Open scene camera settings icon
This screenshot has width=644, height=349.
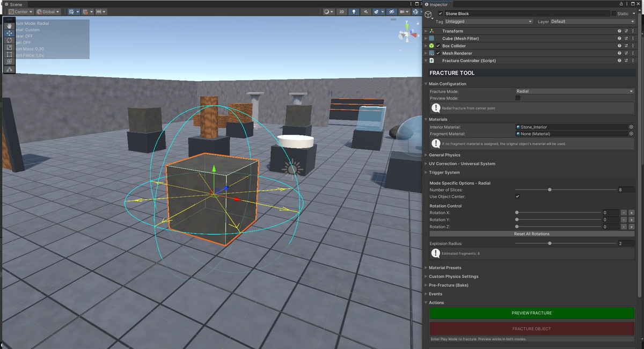click(404, 11)
